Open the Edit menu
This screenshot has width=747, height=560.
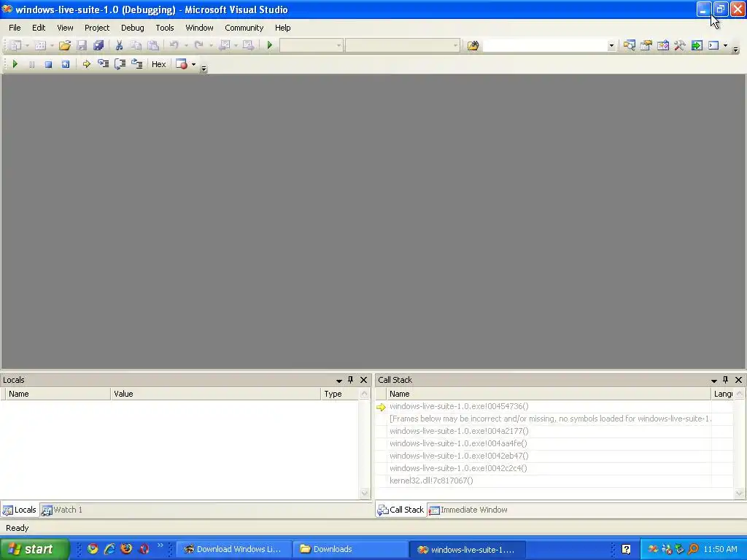point(39,28)
